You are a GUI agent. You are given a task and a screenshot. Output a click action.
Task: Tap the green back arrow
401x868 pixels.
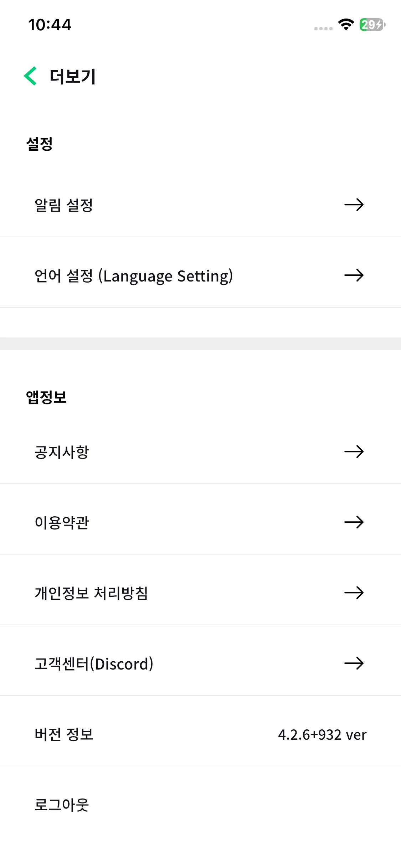30,76
